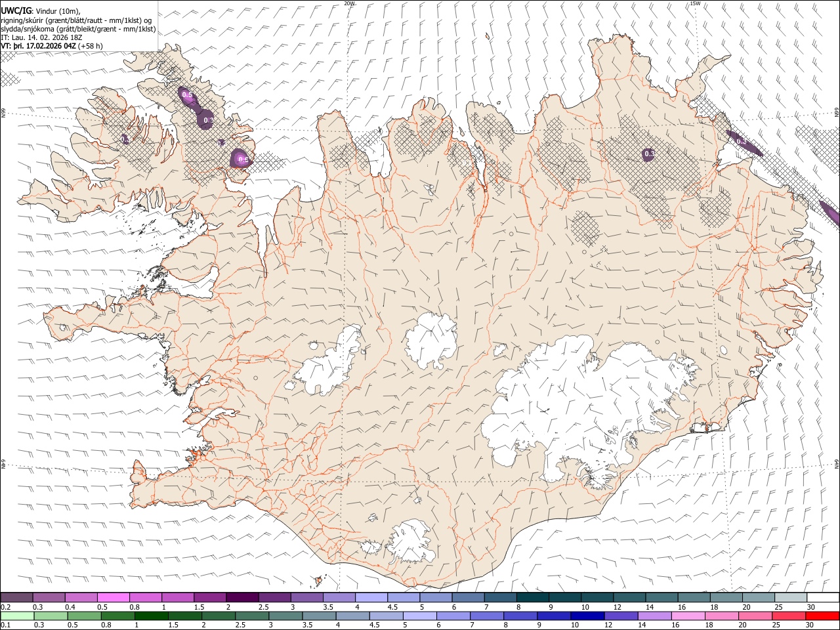This screenshot has width=840, height=630.
Task: Click the lower legend swatch between 14 and 16
Action: [x=655, y=616]
